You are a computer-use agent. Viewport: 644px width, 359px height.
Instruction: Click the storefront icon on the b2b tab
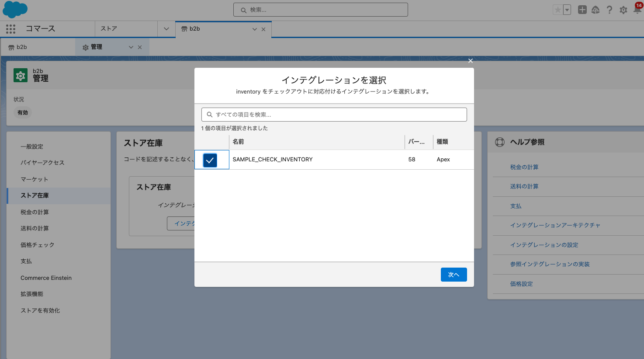tap(183, 29)
